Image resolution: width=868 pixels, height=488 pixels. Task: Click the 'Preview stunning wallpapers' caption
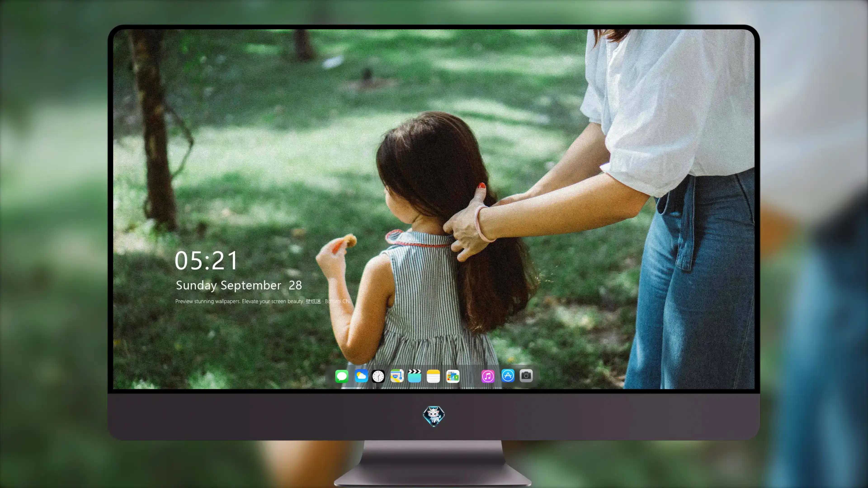(262, 301)
